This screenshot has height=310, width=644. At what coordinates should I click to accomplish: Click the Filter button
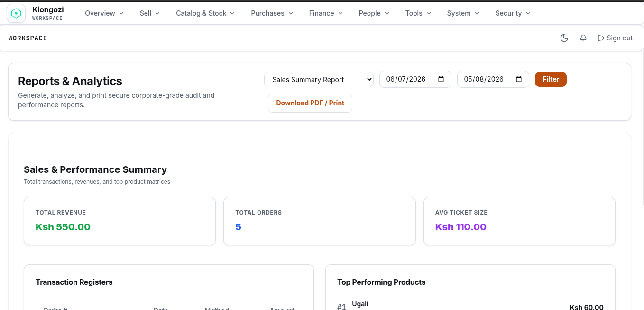coord(551,79)
